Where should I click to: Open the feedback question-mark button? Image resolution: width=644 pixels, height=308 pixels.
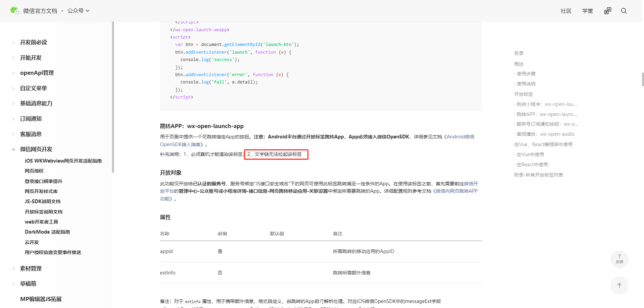[x=620, y=259]
